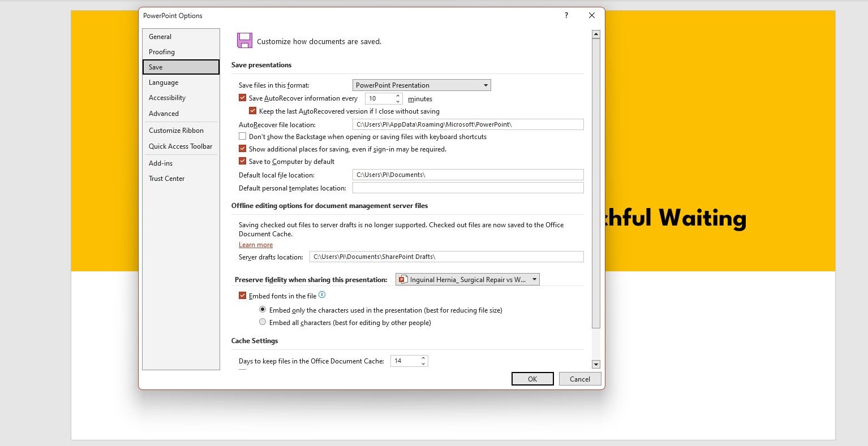868x446 pixels.
Task: Toggle Show additional places for saving
Action: pos(243,149)
